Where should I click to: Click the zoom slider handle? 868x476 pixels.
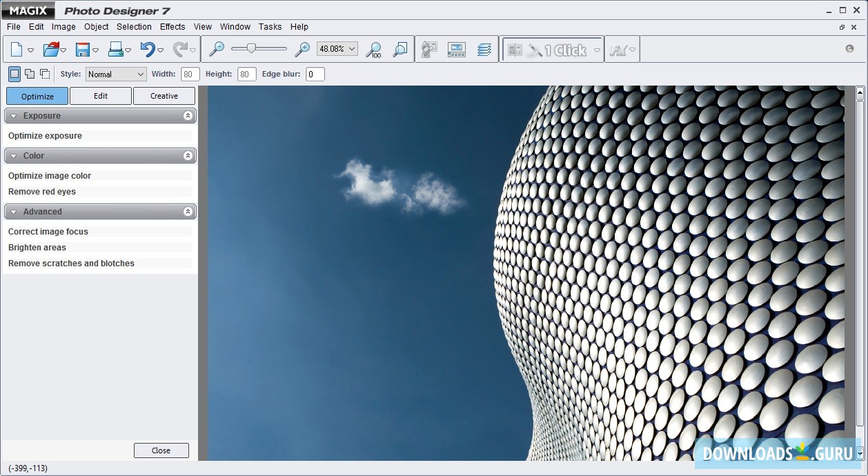[252, 49]
